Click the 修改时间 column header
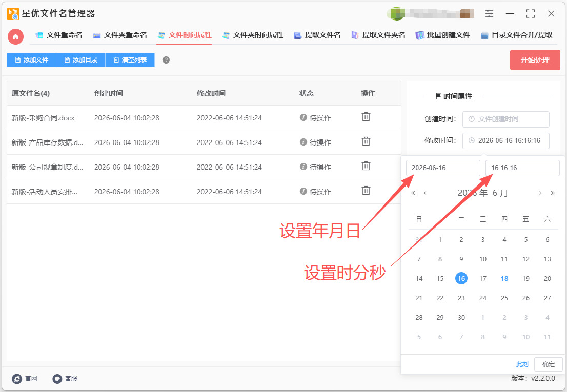Viewport: 567px width, 392px height. coord(211,94)
